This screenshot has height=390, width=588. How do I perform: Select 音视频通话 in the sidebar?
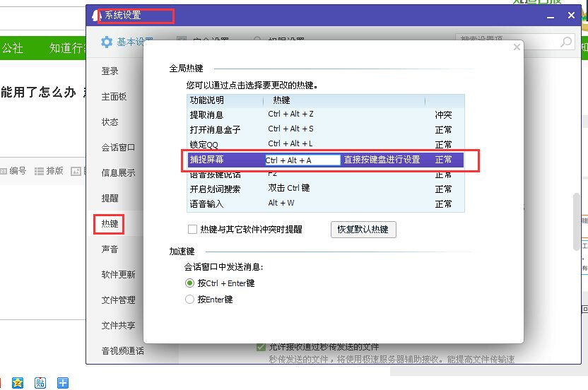[x=123, y=351]
